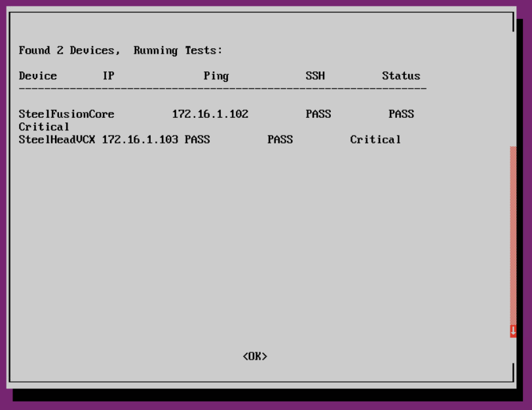Viewport: 532px width, 410px height.
Task: Click the Device column header
Action: 37,76
